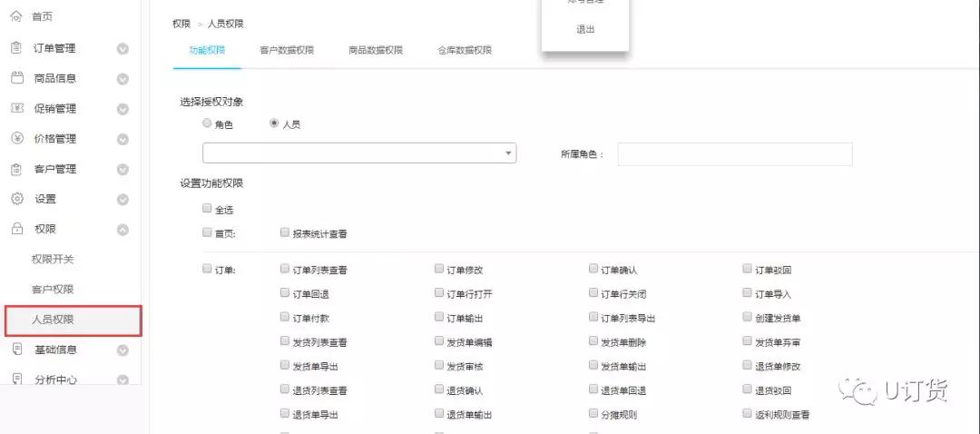The height and width of the screenshot is (434, 980).
Task: Enable the 发货单编辑 checkbox
Action: point(439,340)
